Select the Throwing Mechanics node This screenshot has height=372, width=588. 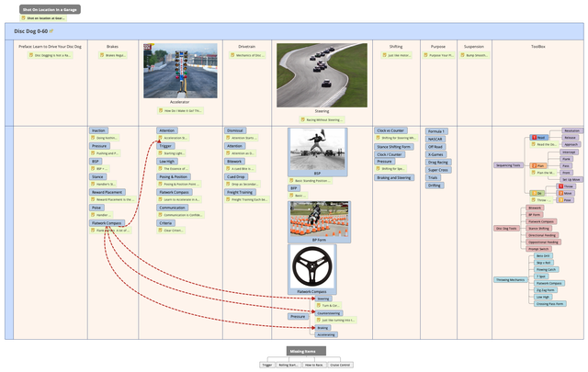tap(509, 278)
